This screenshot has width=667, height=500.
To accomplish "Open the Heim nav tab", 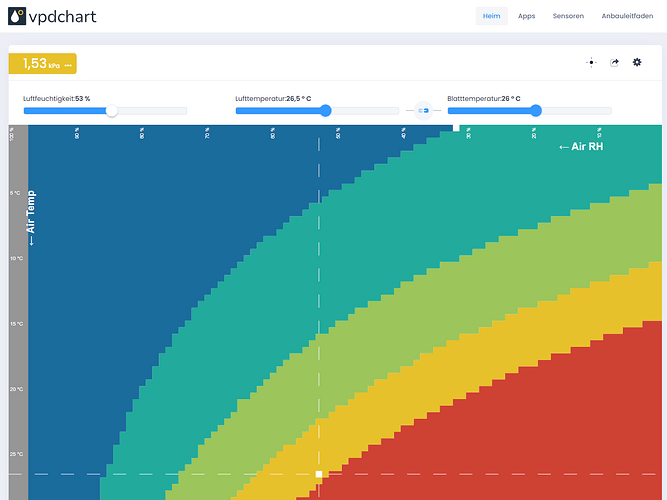I will (491, 16).
